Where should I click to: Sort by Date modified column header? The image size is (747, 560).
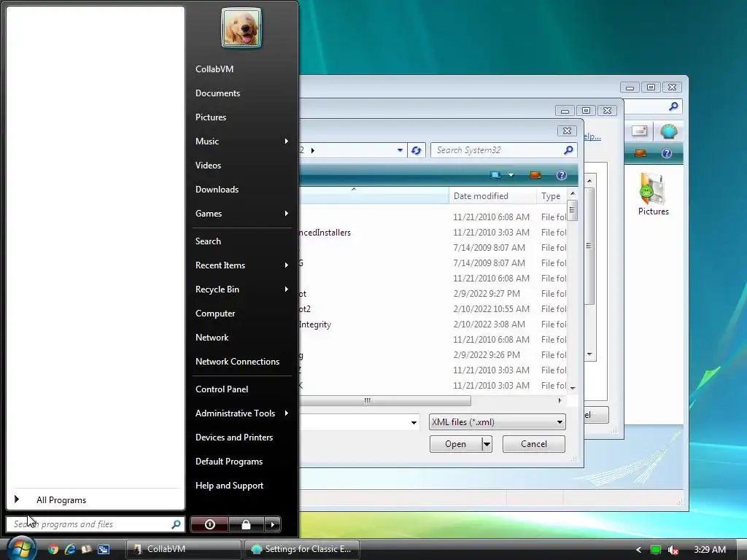pyautogui.click(x=492, y=195)
